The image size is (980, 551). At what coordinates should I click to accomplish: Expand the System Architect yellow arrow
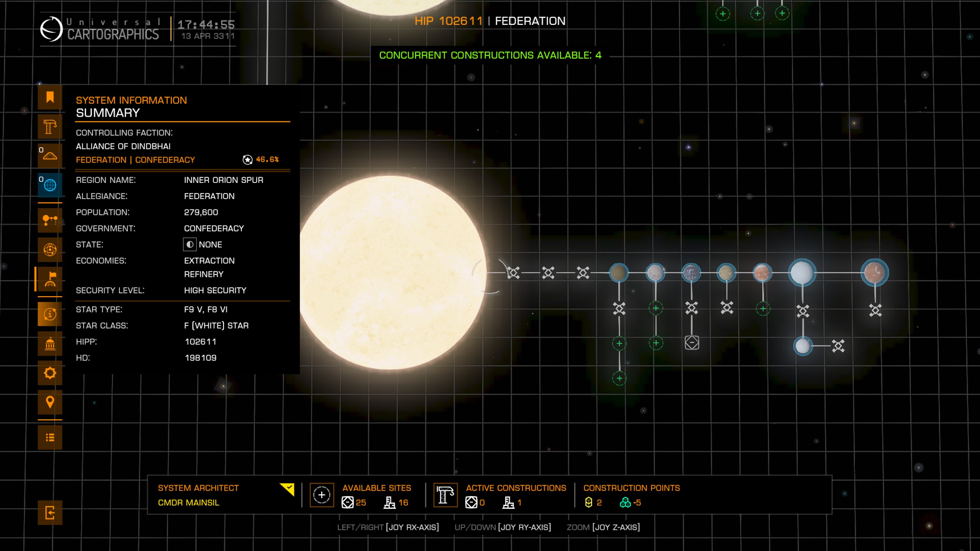pos(287,489)
